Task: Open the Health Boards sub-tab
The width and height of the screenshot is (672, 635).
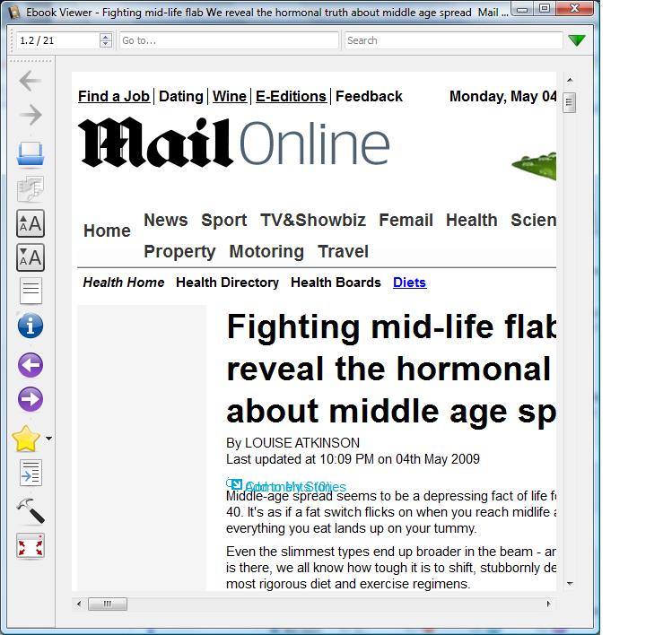Action: click(336, 283)
